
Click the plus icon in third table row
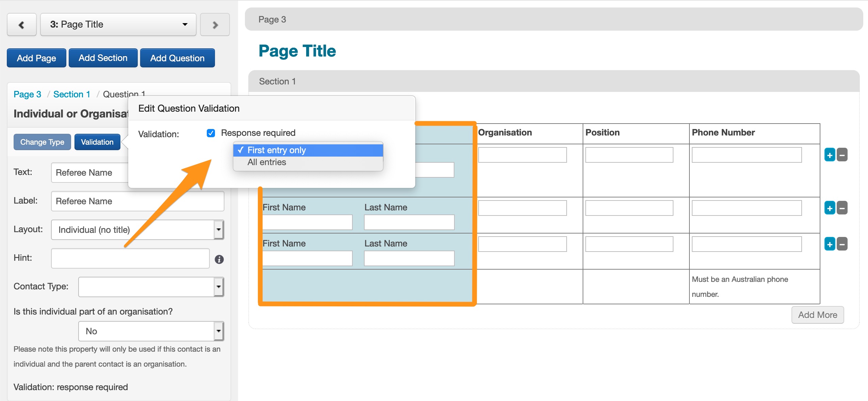point(830,244)
